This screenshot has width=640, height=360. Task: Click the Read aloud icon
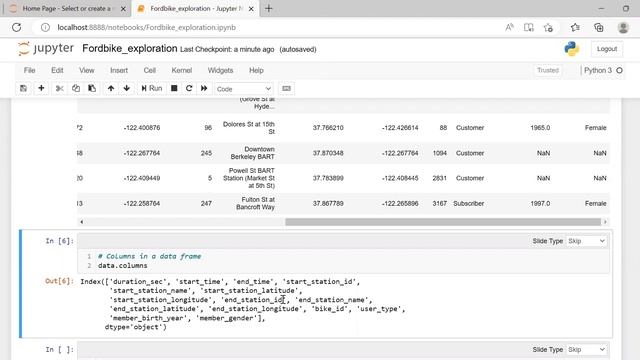509,27
